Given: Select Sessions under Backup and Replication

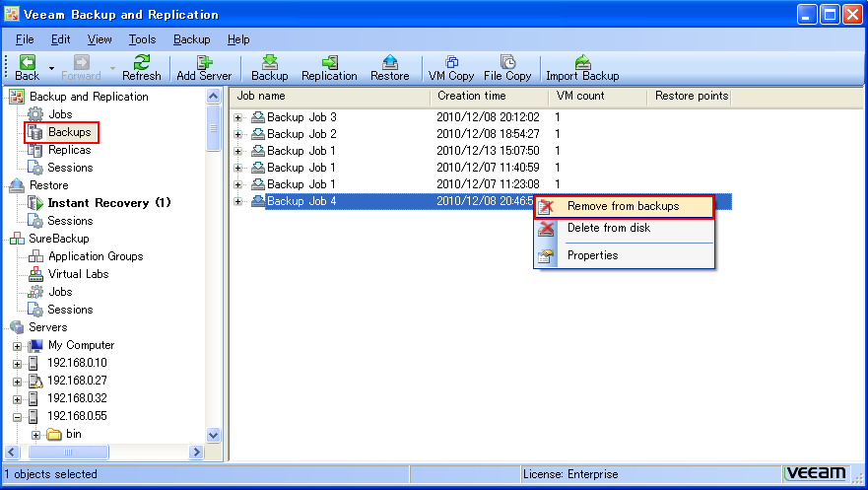Looking at the screenshot, I should pos(70,168).
